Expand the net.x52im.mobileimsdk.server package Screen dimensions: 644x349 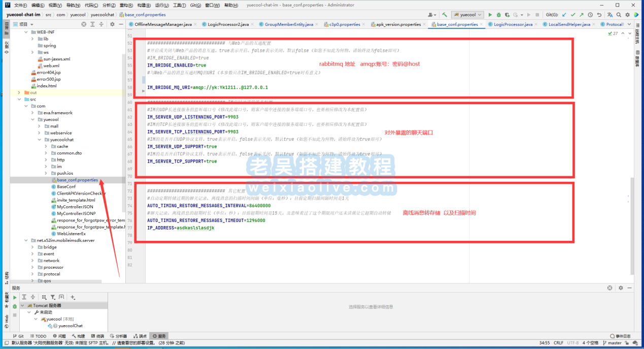[x=26, y=240]
